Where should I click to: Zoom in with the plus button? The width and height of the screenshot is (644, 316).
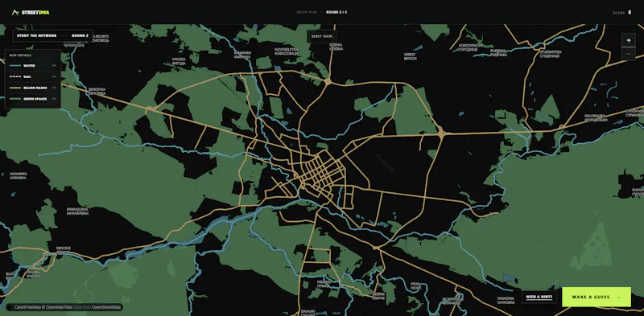click(629, 40)
